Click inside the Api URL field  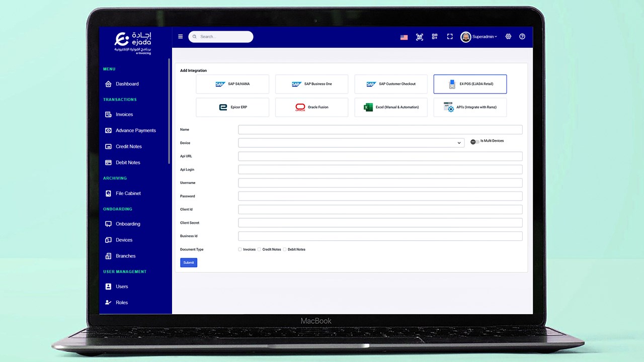click(x=380, y=156)
